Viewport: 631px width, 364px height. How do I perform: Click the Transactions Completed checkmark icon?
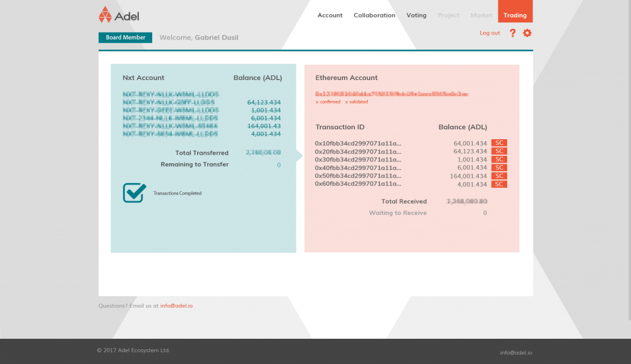point(134,193)
